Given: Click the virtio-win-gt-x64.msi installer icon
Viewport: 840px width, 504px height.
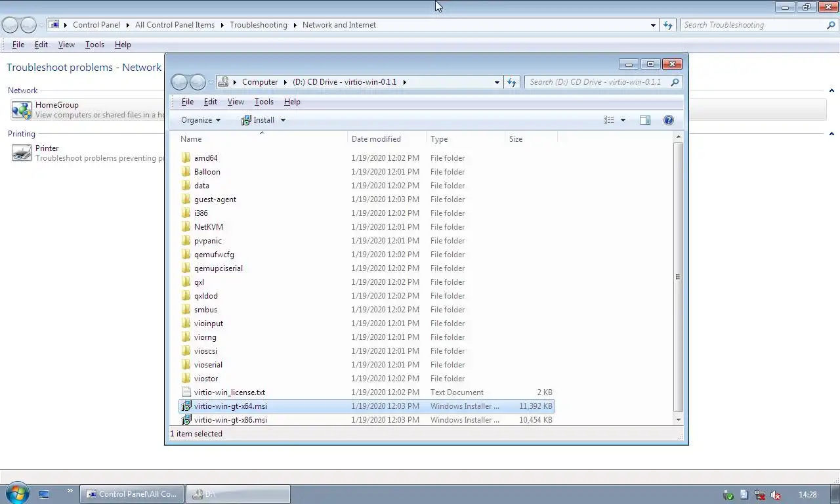Looking at the screenshot, I should coord(186,406).
